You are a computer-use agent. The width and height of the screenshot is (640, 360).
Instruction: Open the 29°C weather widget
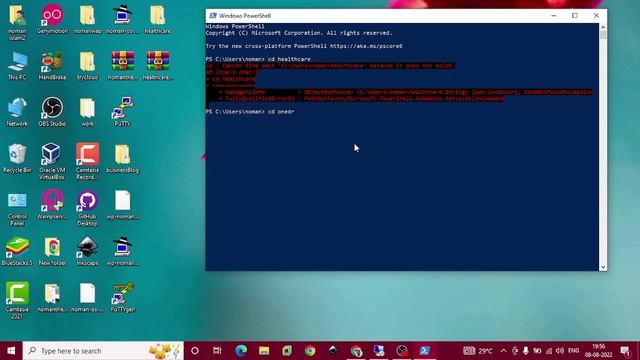pos(478,351)
